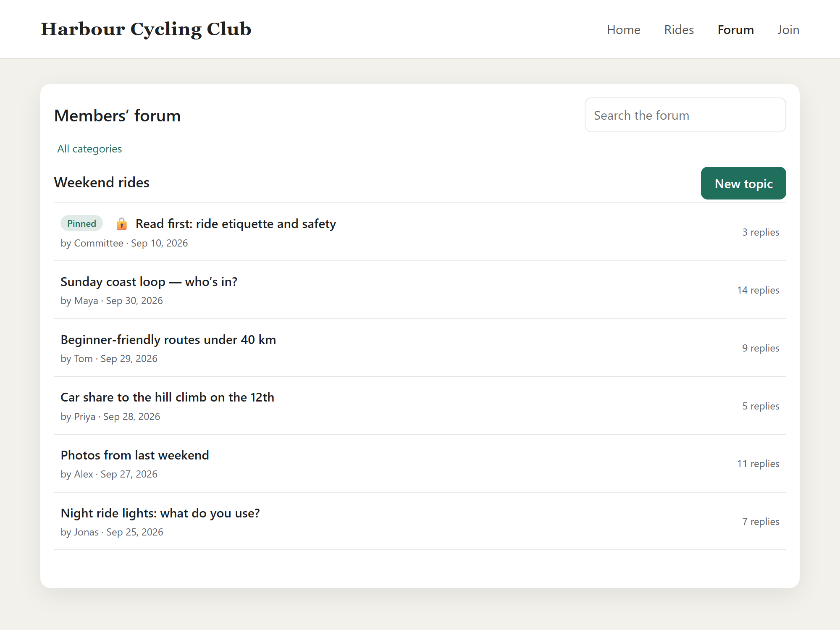Click byline 'by Alex · Sep 27, 2026'
This screenshot has width=840, height=630.
pos(109,474)
